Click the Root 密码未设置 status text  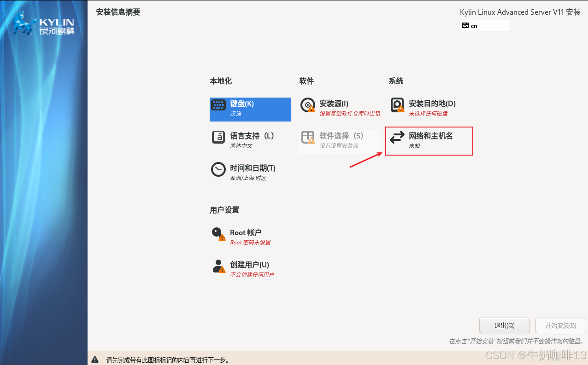(x=250, y=242)
